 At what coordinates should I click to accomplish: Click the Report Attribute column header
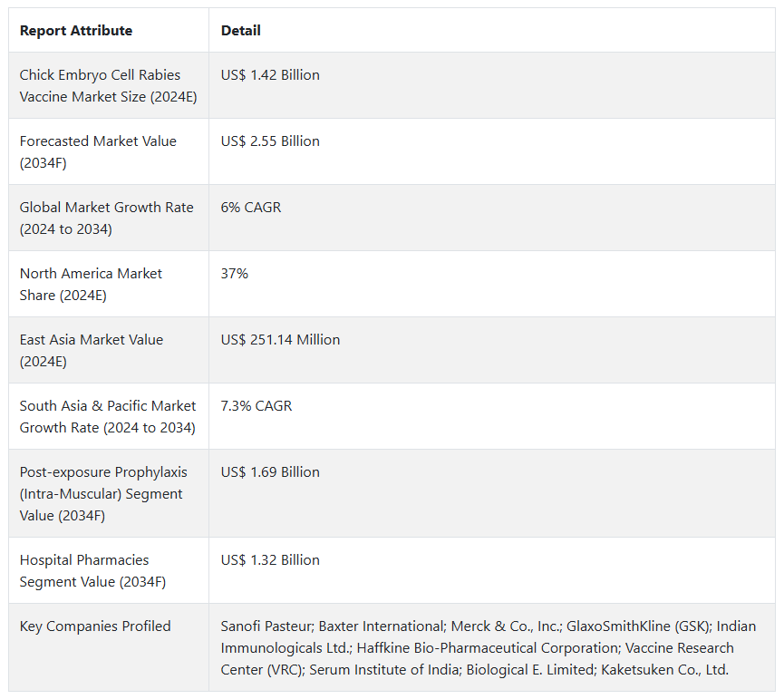[x=76, y=31]
